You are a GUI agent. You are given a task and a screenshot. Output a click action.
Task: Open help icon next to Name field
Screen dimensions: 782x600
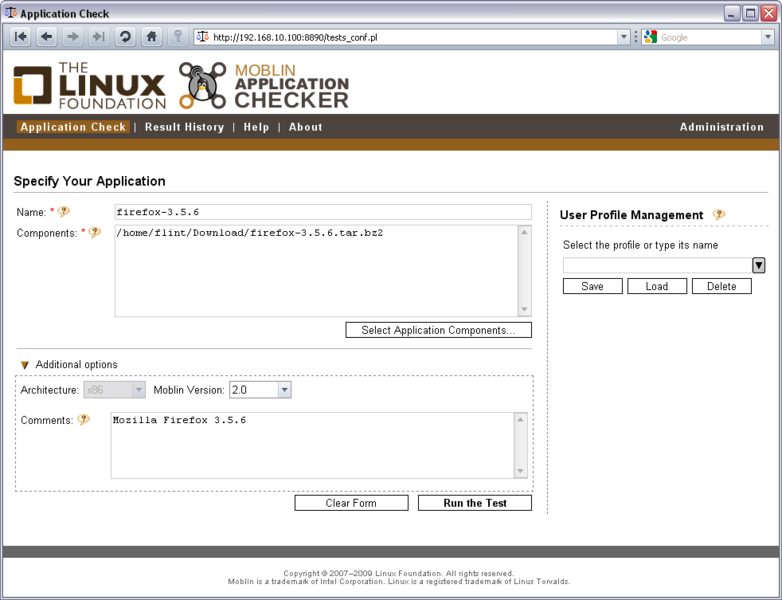[63, 211]
